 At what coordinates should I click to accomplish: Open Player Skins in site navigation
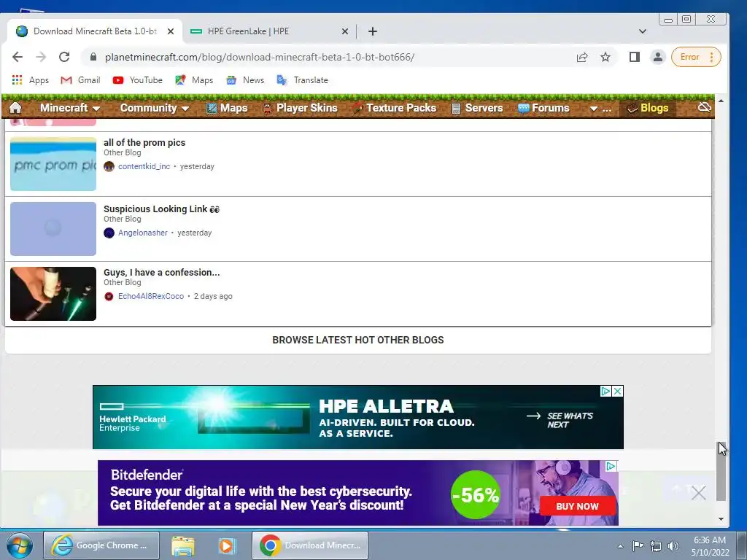300,108
